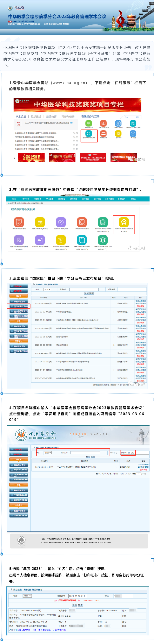Screen dimensions: 154x644
Task: Select 继教项目学员学分证书查询与打印 icon
Action: click(x=124, y=222)
